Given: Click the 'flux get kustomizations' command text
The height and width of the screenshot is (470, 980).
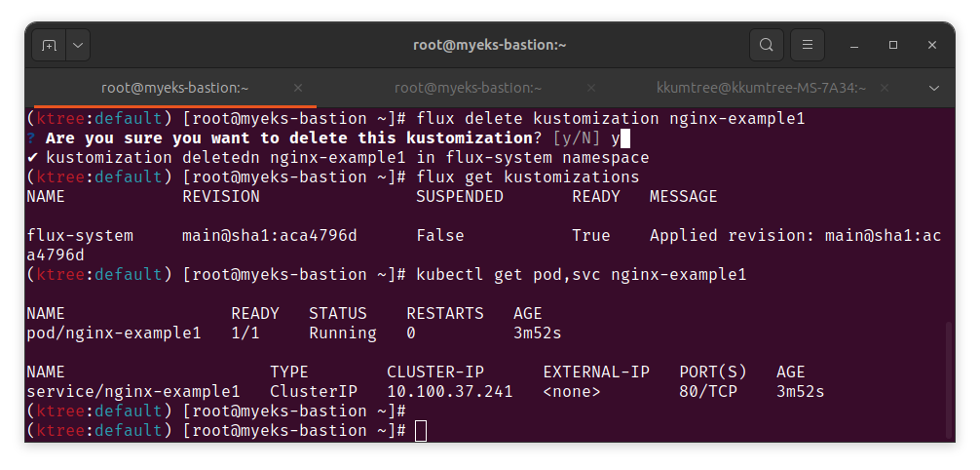Looking at the screenshot, I should click(x=528, y=177).
